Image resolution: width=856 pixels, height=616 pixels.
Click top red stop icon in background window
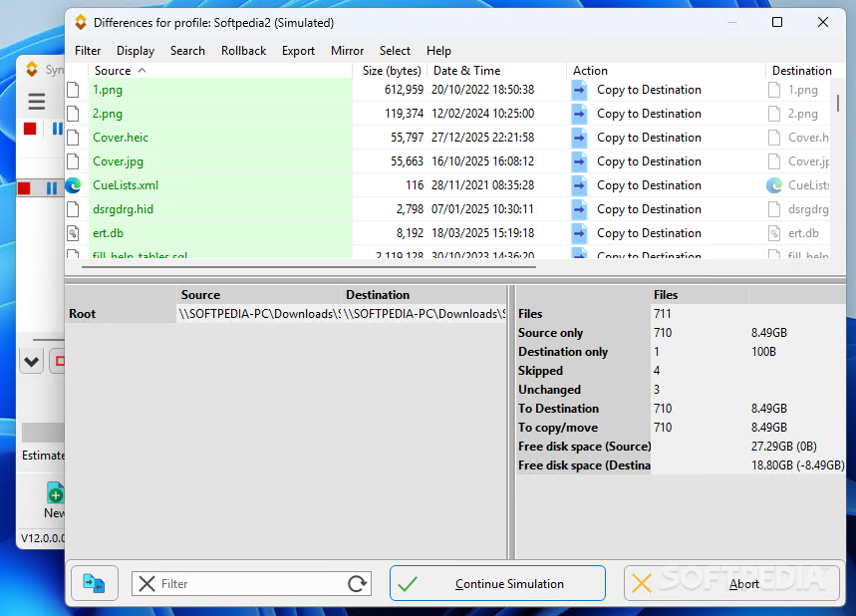[30, 129]
